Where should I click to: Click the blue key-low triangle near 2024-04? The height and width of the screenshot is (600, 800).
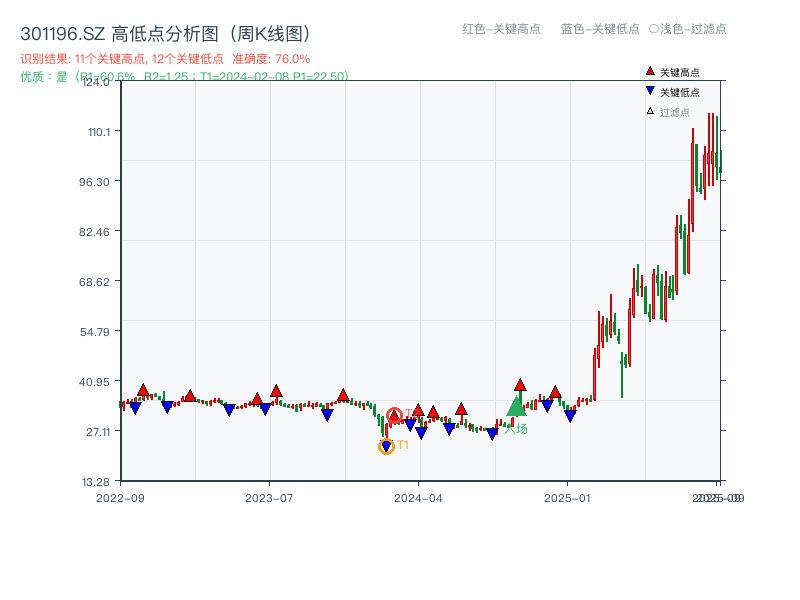(422, 431)
